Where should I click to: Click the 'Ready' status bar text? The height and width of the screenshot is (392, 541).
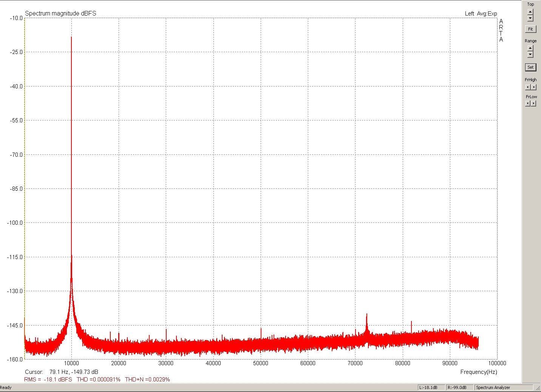6,387
